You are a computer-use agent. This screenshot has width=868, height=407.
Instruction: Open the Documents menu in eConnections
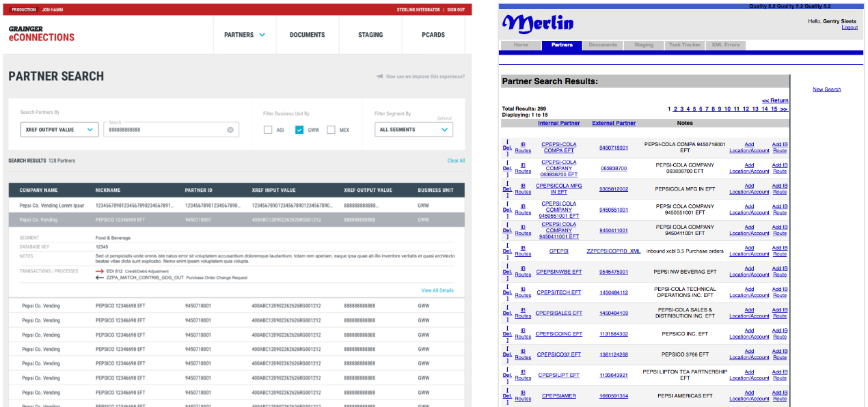[307, 35]
